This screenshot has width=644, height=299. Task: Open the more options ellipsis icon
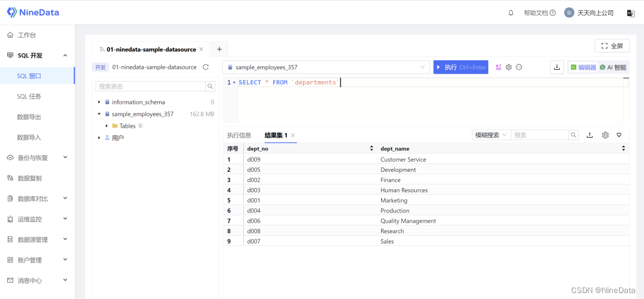(x=519, y=67)
